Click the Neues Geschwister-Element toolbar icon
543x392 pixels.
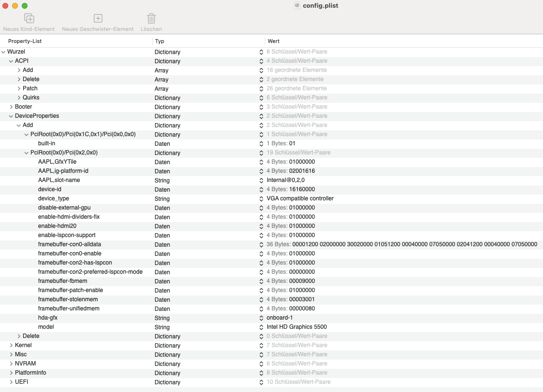(x=98, y=18)
